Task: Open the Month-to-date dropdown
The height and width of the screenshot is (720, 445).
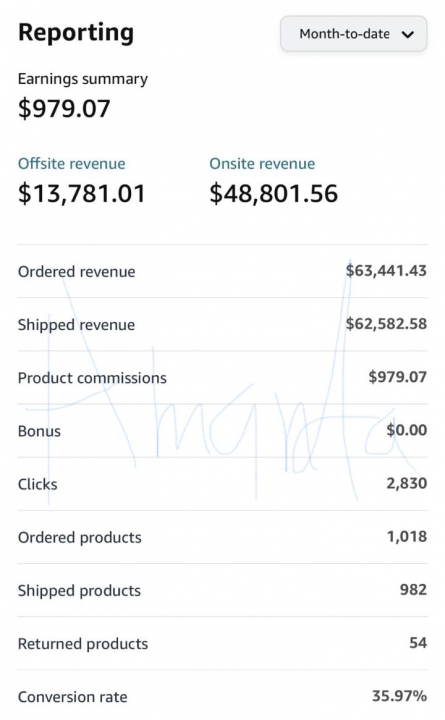Action: [x=354, y=34]
